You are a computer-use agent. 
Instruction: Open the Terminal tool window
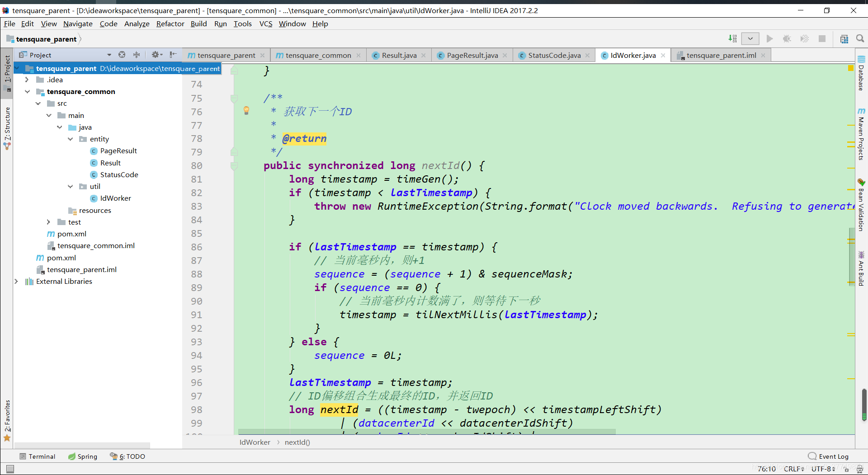[x=38, y=456]
